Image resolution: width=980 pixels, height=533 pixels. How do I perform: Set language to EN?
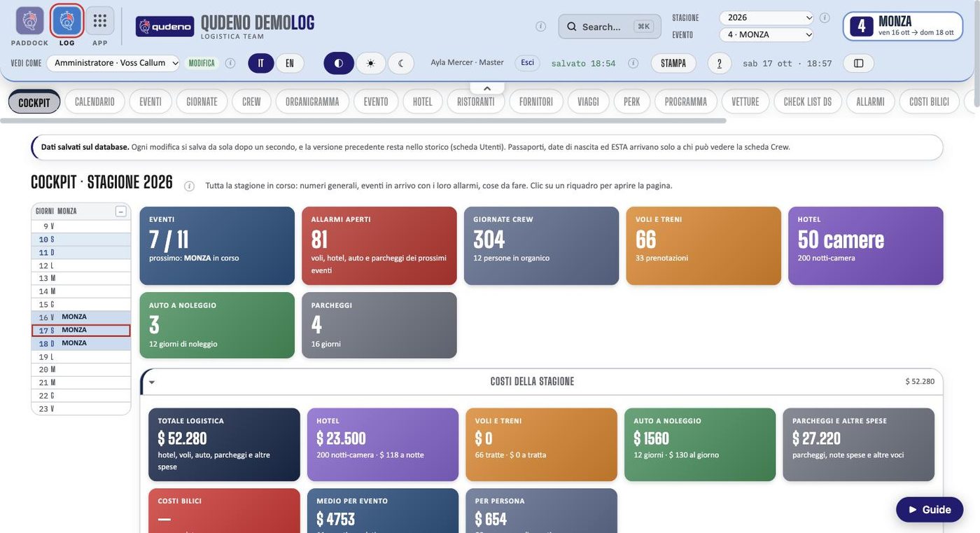point(290,63)
